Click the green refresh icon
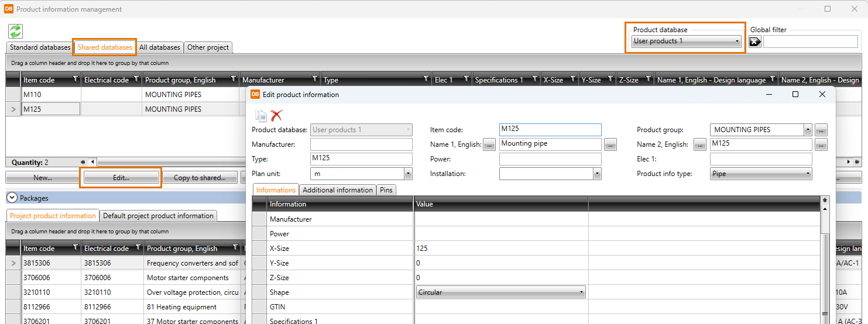 [x=15, y=32]
